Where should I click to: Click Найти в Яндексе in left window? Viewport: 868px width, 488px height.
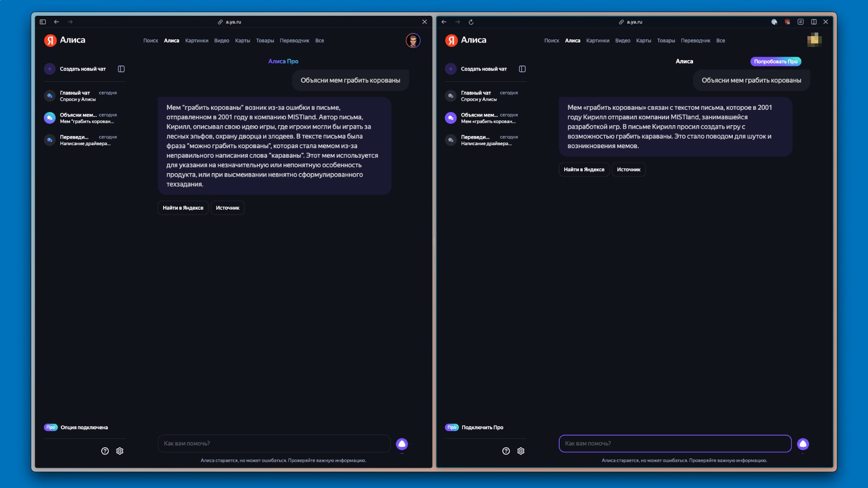183,208
